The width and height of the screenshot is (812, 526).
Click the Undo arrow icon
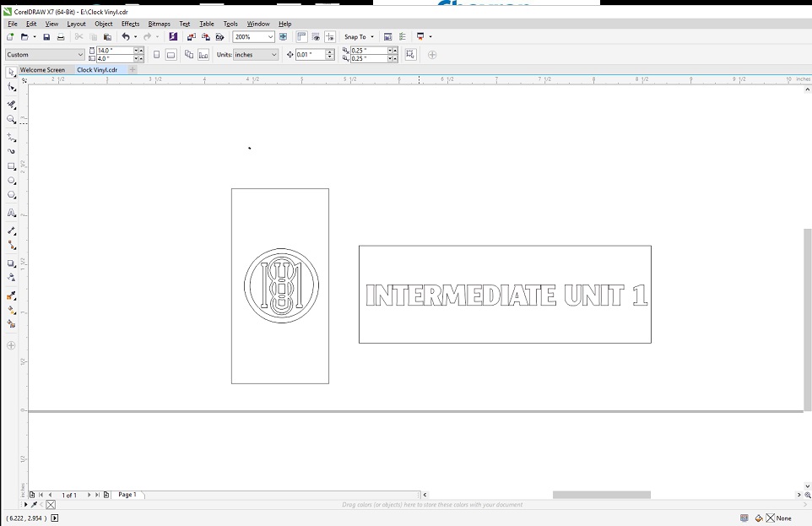125,37
